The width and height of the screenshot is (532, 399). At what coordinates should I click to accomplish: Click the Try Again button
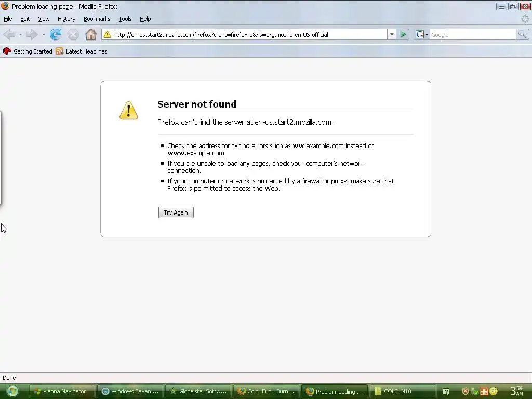point(176,212)
